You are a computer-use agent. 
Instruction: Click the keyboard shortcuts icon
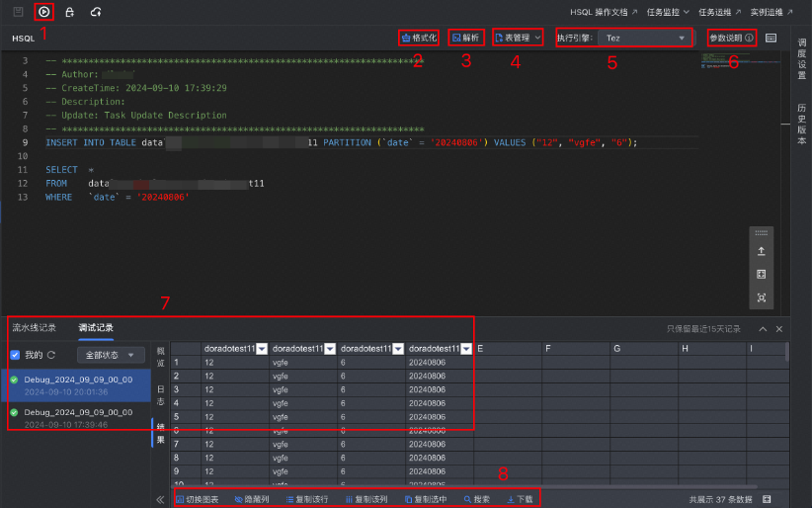pyautogui.click(x=771, y=39)
